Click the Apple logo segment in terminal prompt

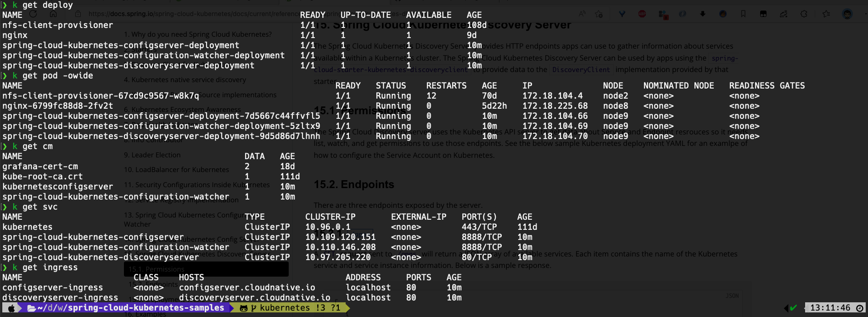(x=11, y=308)
